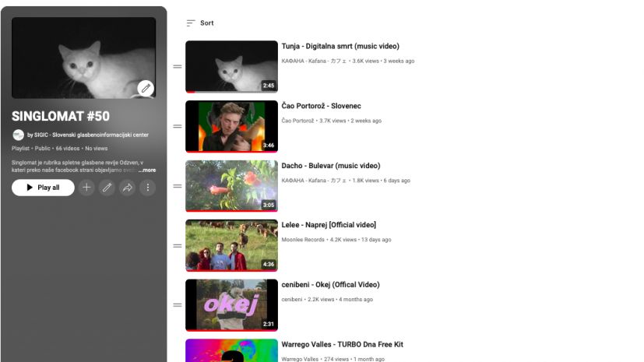This screenshot has height=362, width=644.
Task: Click title cenibeni - Okej (Offical Video)
Action: click(x=330, y=285)
